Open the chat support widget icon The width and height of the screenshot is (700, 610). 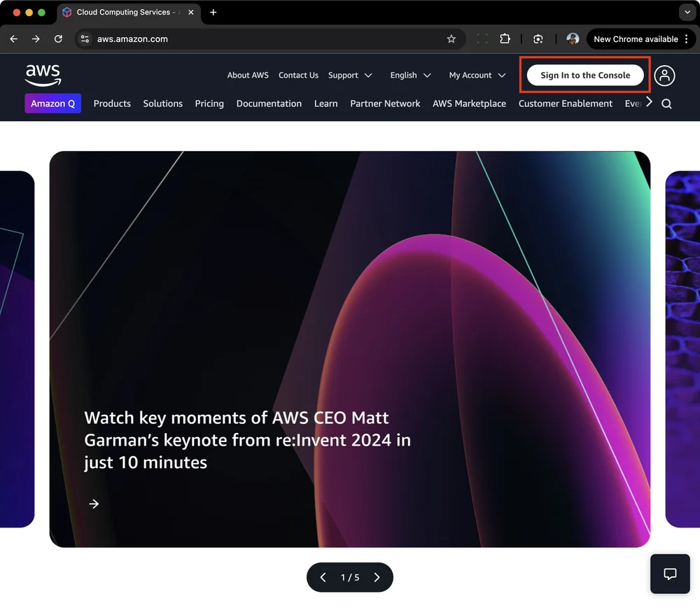(670, 574)
